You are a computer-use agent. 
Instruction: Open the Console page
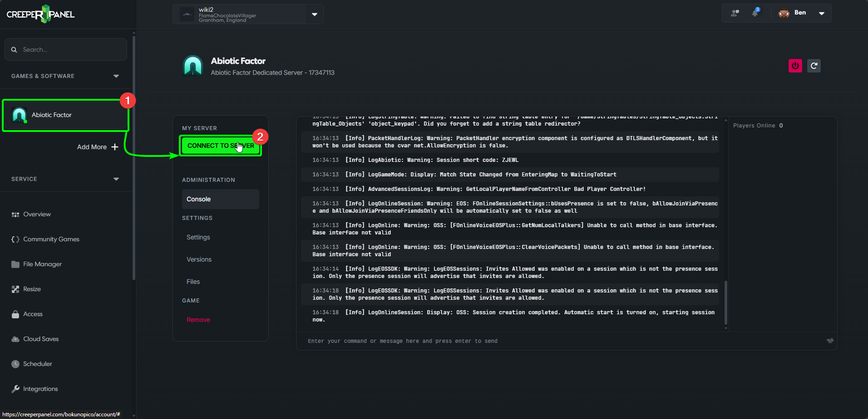click(221, 199)
